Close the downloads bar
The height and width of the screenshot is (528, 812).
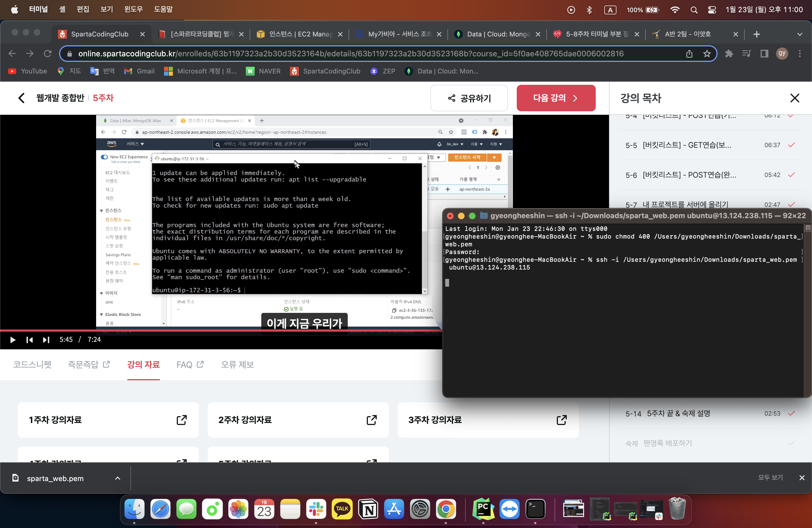point(802,478)
